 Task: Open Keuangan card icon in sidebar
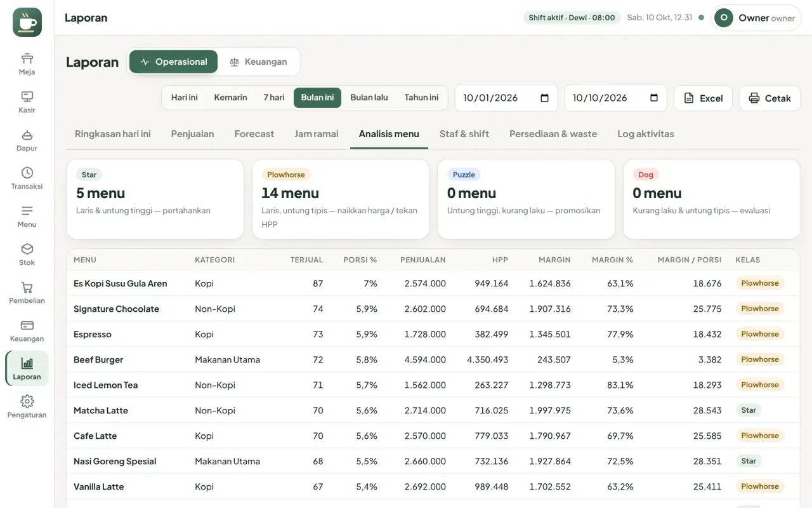pyautogui.click(x=27, y=331)
